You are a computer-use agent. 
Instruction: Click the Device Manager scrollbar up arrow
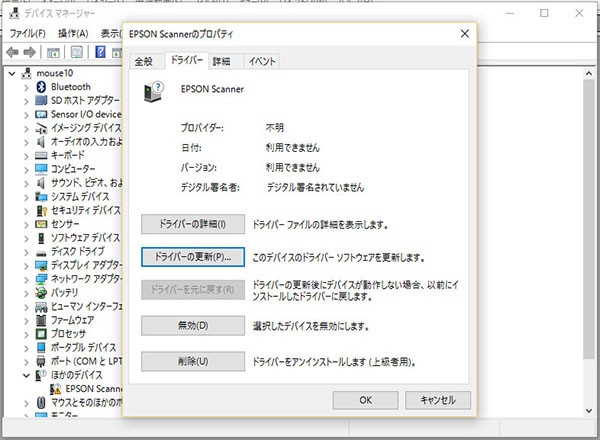click(589, 73)
